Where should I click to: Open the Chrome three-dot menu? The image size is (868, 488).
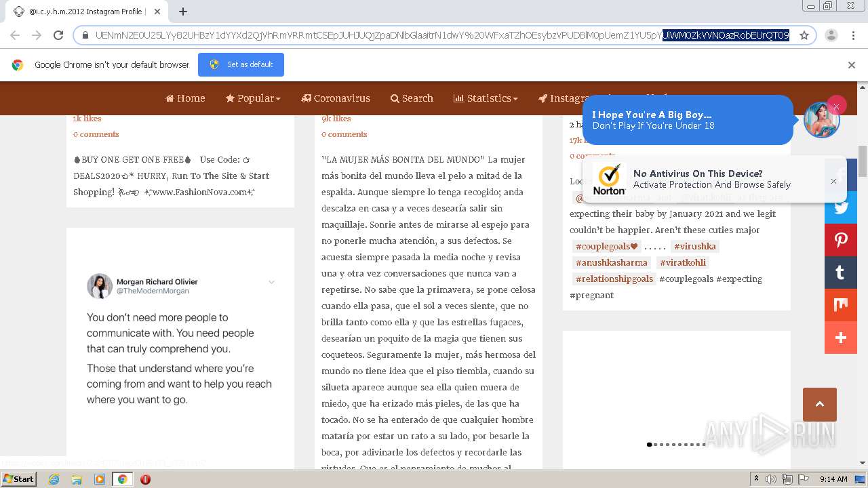coord(852,35)
